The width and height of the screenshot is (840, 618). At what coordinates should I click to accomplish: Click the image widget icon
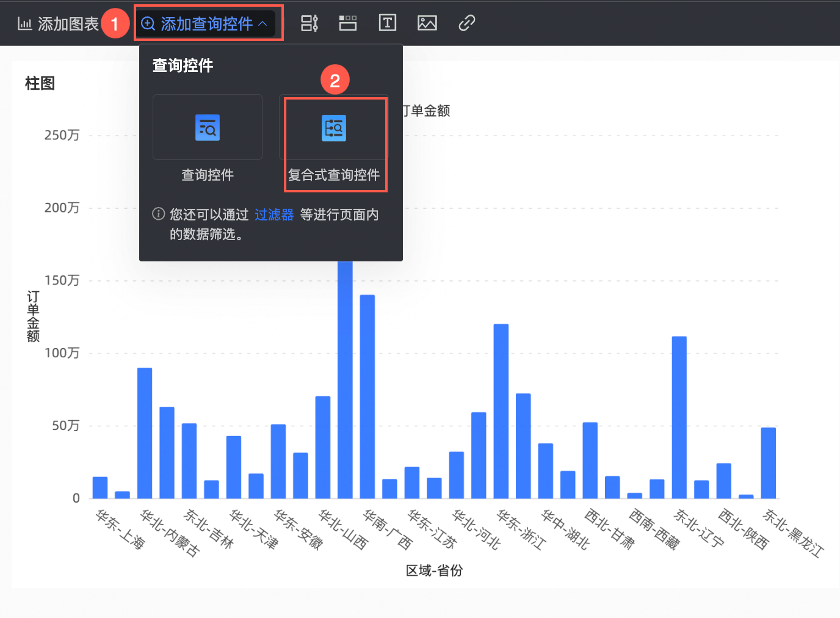(x=427, y=23)
